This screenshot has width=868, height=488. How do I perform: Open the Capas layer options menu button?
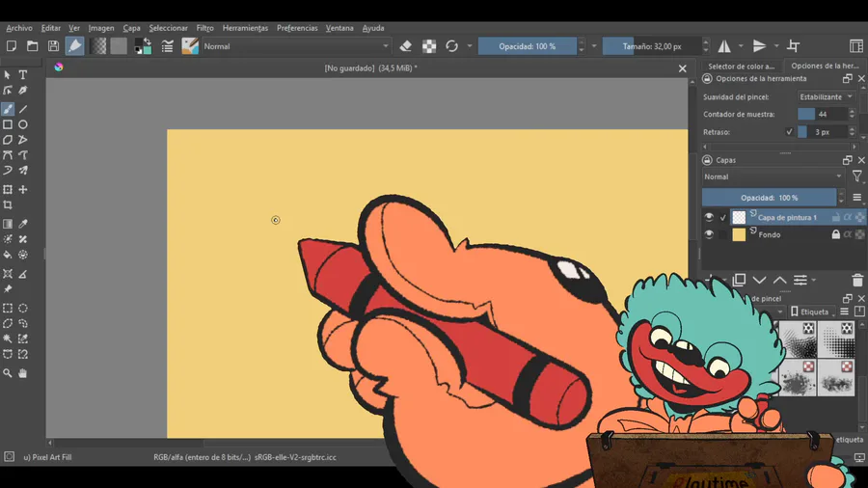[x=857, y=198]
